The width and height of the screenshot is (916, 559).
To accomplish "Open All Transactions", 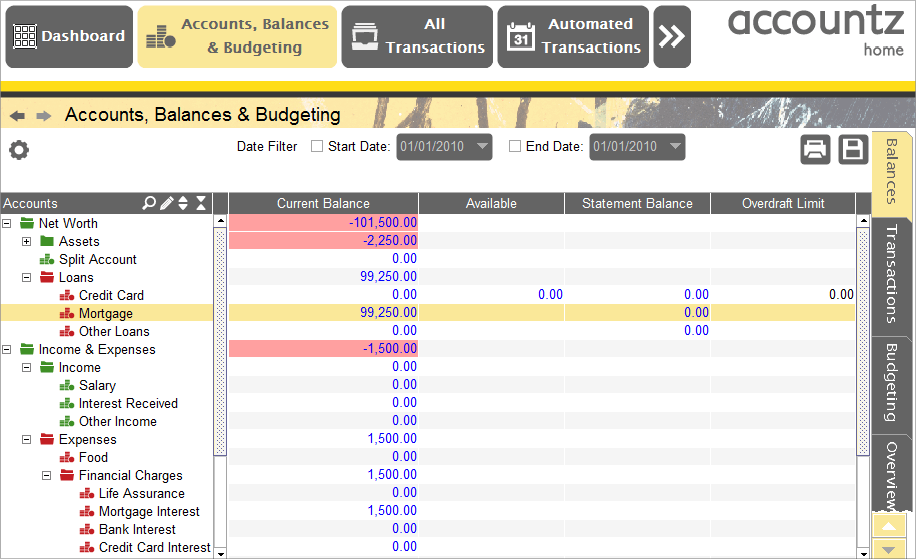I will coord(417,36).
